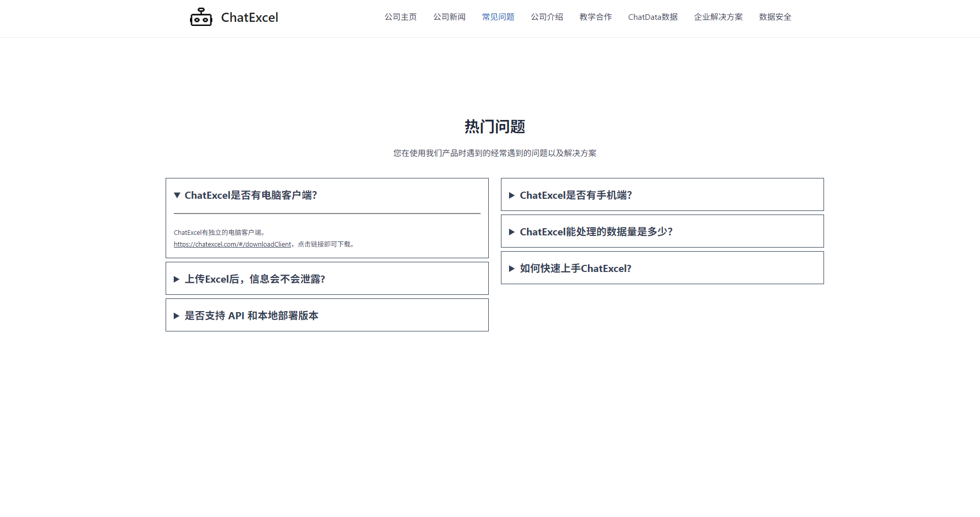Open the 公司主页 menu item
Viewport: 980px width, 517px height.
400,17
